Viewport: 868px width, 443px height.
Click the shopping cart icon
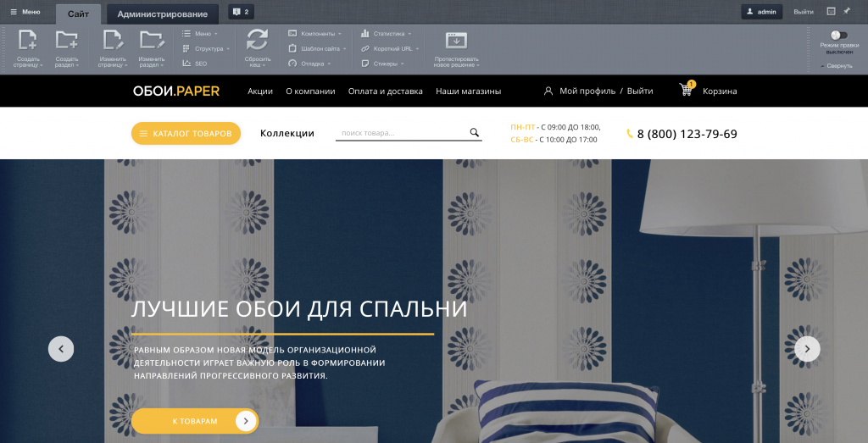coord(687,90)
